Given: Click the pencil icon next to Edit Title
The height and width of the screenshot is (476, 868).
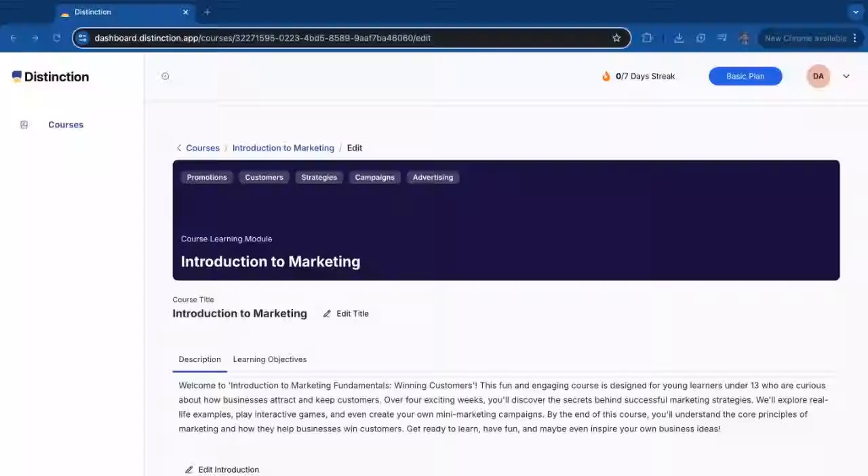Looking at the screenshot, I should pyautogui.click(x=327, y=313).
